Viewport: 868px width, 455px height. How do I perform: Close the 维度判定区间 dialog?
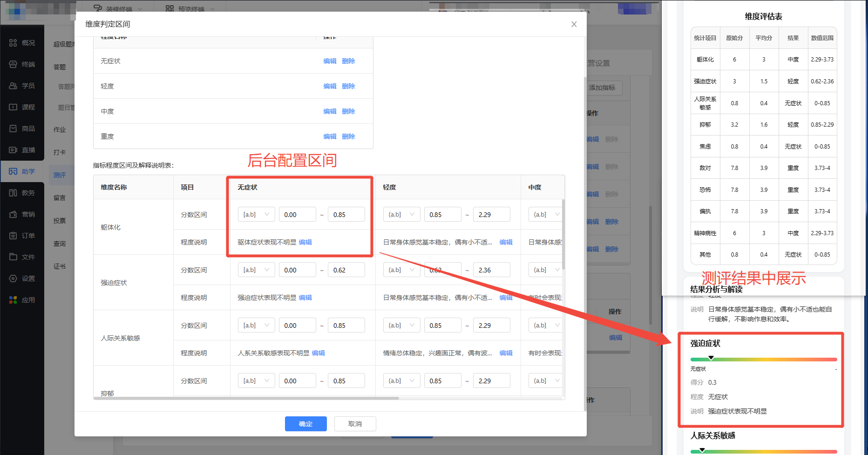click(574, 24)
